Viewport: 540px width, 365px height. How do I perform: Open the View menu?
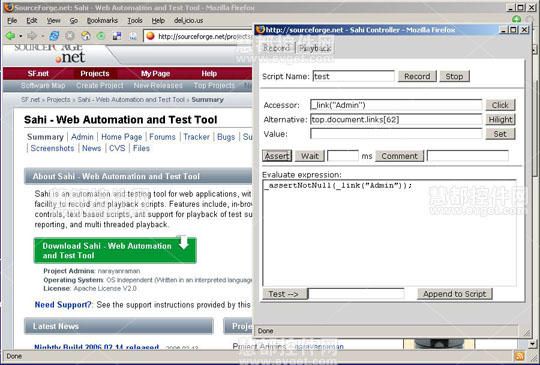coord(53,21)
